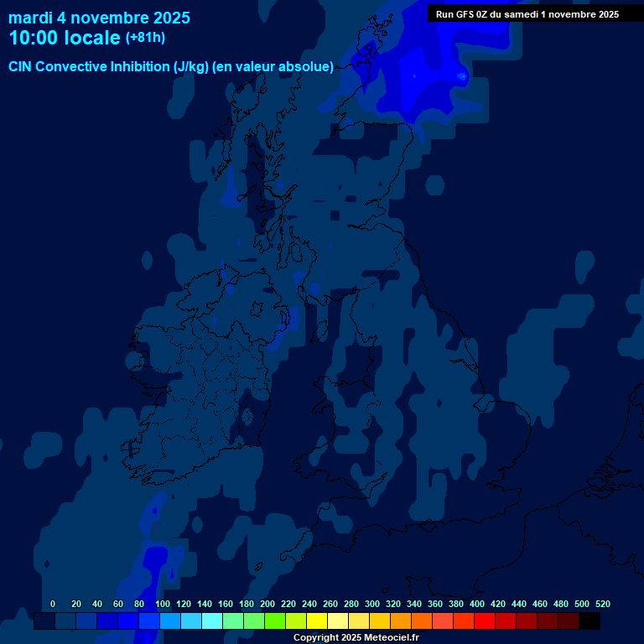Click the Copyright 2025 Meteociel.fr text
This screenshot has width=644, height=644.
tap(356, 637)
